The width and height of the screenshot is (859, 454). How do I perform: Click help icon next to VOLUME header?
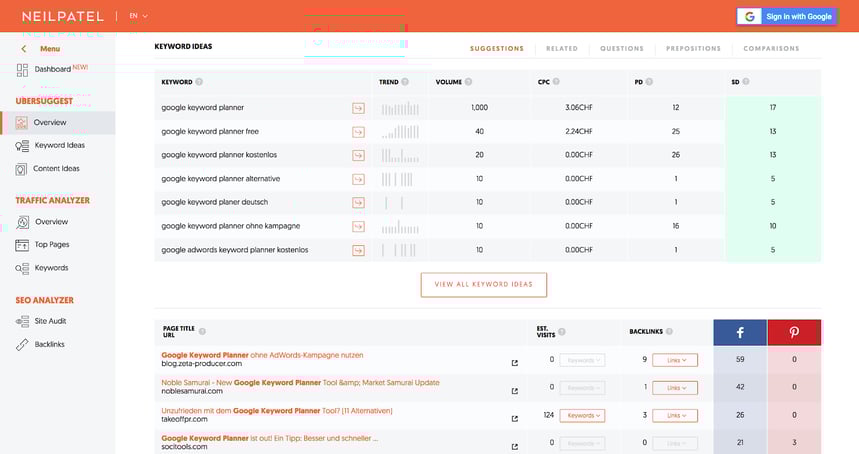click(468, 82)
